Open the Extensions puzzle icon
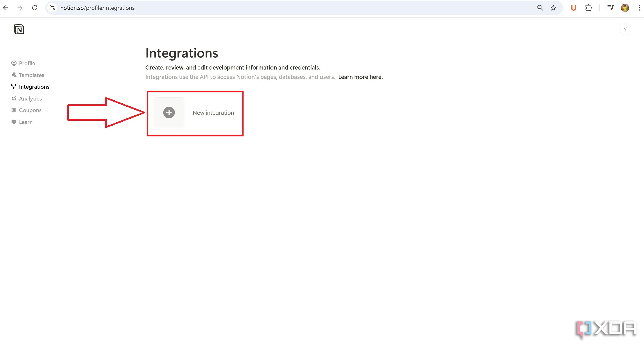This screenshot has height=347, width=644. click(x=589, y=8)
